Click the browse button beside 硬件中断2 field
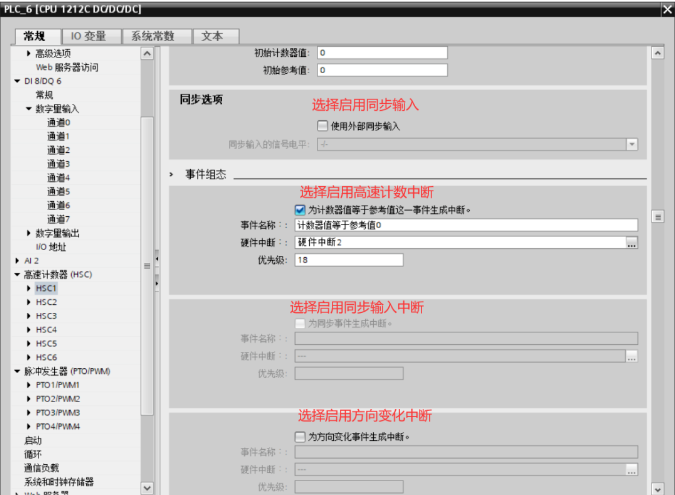Viewport: 675px width, 495px height. pyautogui.click(x=631, y=242)
